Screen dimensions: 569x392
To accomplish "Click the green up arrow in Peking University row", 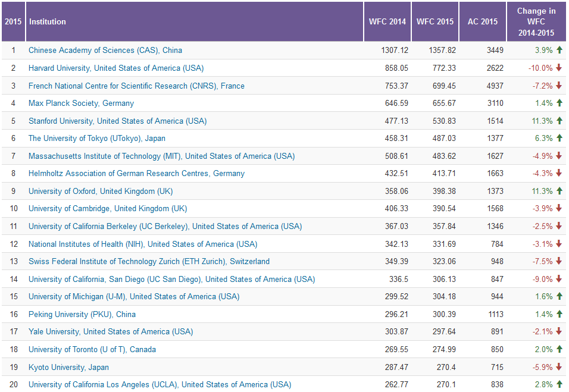I will pyautogui.click(x=559, y=314).
